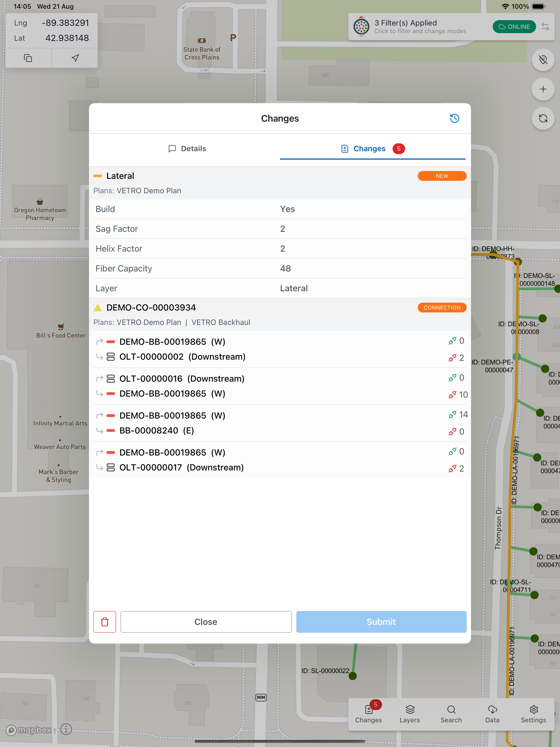The height and width of the screenshot is (747, 560).
Task: Copy coordinates with the copy icon
Action: pos(28,58)
